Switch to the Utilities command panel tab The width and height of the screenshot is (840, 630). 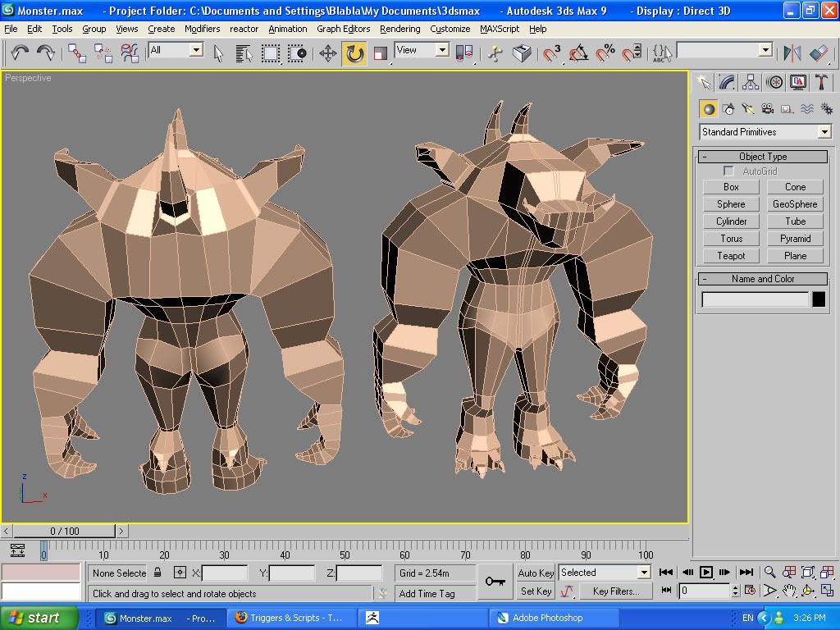coord(821,82)
